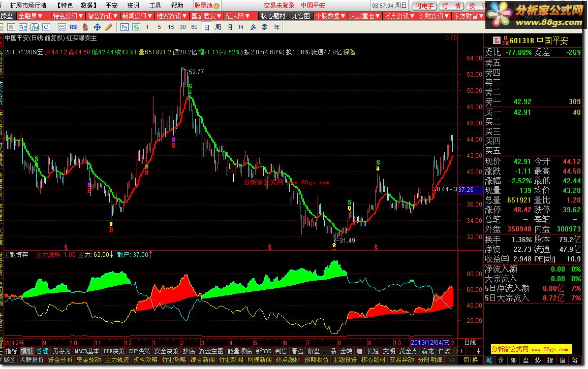The image size is (588, 369).
Task: Open the 国泰君安 dropdown
Action: 207,16
